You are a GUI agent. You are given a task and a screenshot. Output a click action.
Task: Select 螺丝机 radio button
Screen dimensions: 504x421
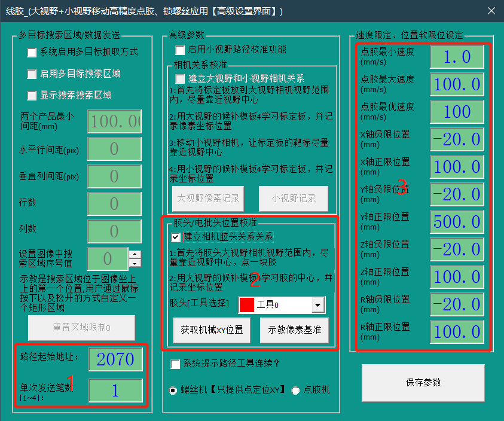(173, 390)
